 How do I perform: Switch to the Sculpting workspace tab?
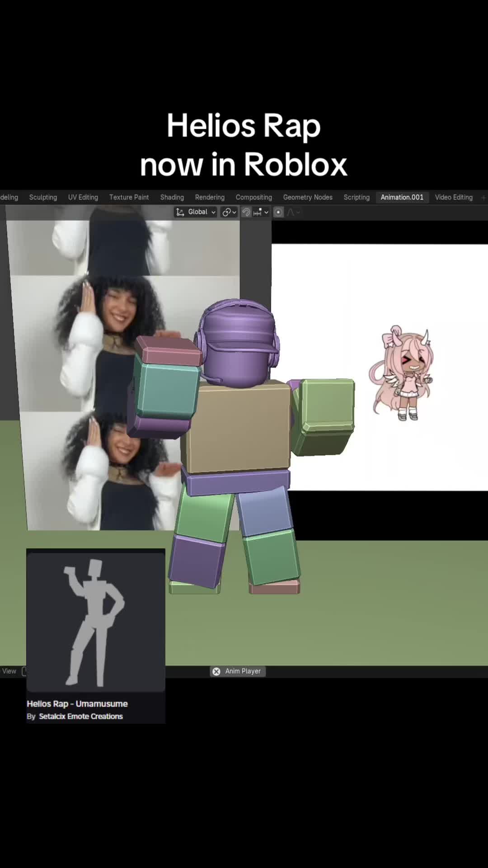click(43, 197)
